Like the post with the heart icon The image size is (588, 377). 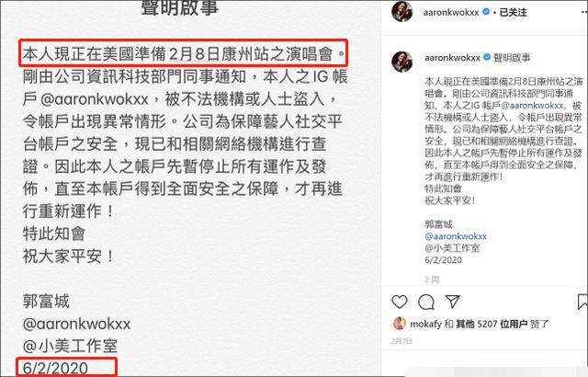[x=400, y=302]
